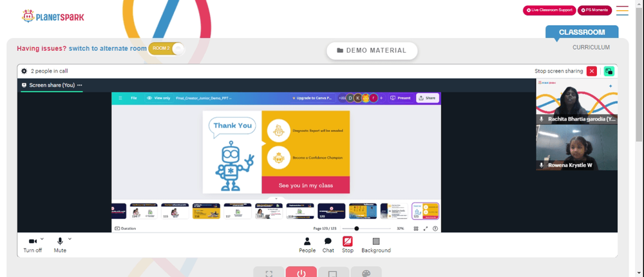Select slide thumbnail 121
This screenshot has width=644, height=277.
[x=363, y=211]
